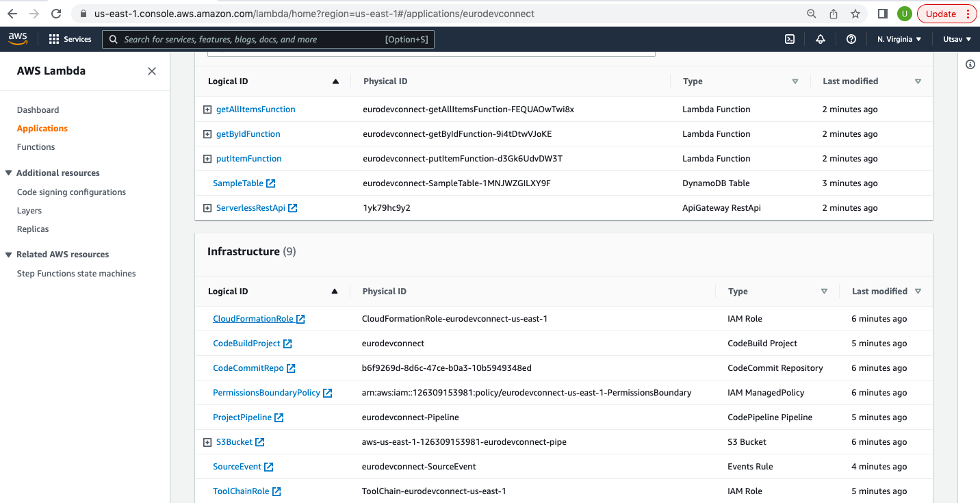Image resolution: width=980 pixels, height=503 pixels.
Task: Go to the AWS home logo
Action: 18,39
